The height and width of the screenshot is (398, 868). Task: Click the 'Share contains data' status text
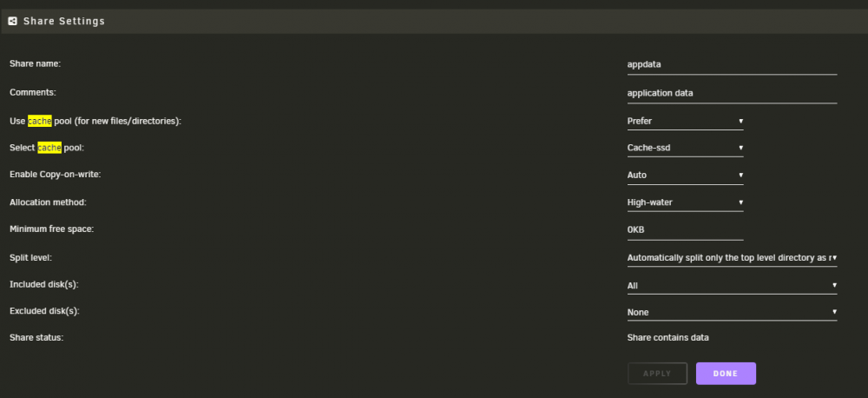point(668,337)
